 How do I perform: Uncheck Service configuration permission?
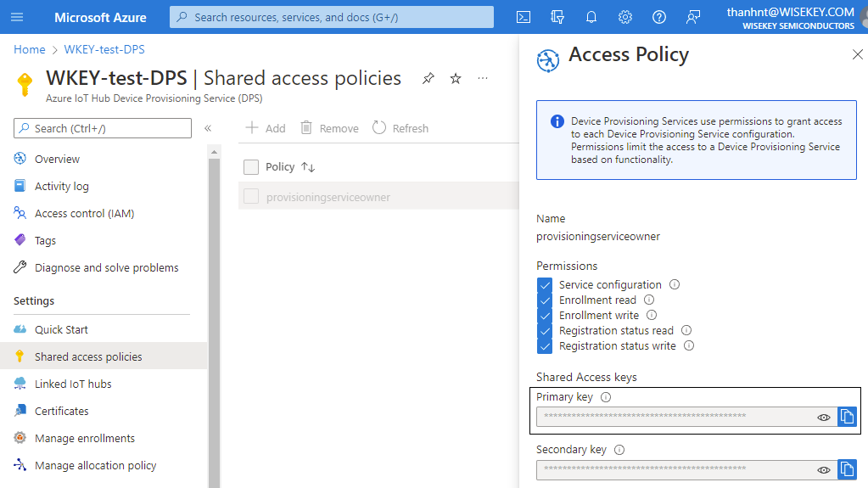pos(545,285)
